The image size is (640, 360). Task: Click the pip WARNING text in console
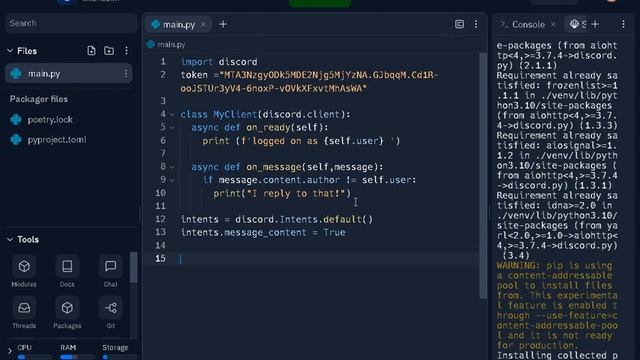pos(557,305)
